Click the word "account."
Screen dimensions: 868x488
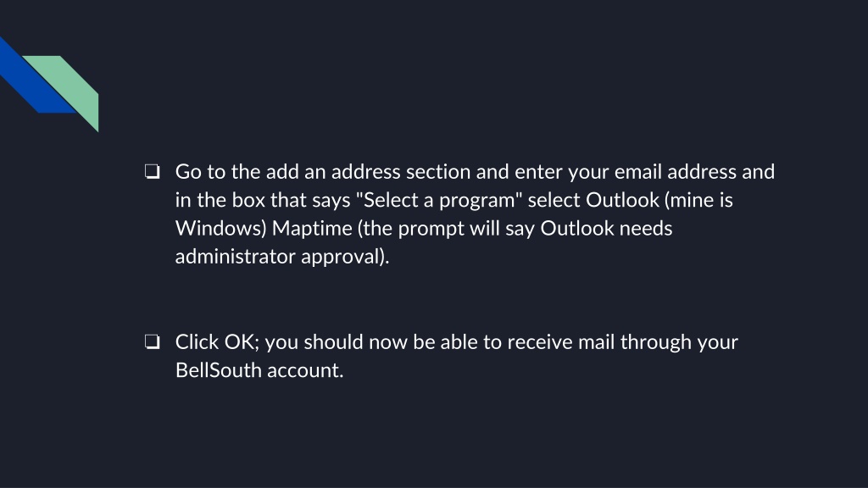(x=305, y=370)
